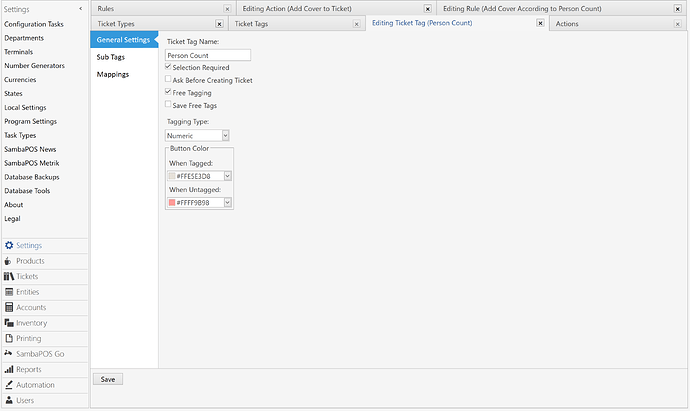Click the Entities table icon
The width and height of the screenshot is (690, 411).
point(9,292)
